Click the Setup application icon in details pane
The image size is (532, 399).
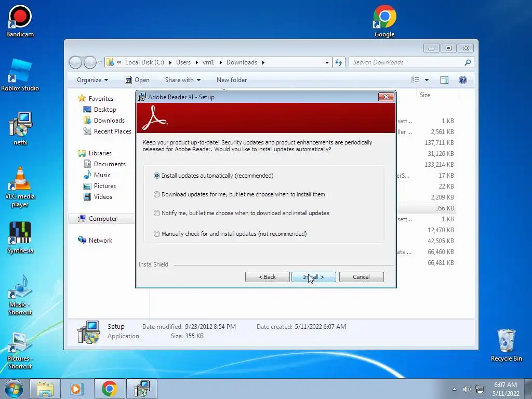(88, 332)
